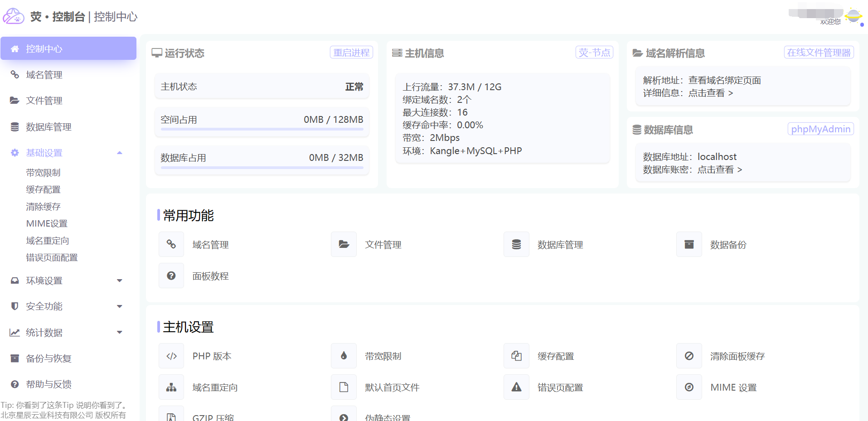Click 点击查看 next to 数据库账密
This screenshot has width=868, height=421.
click(719, 169)
